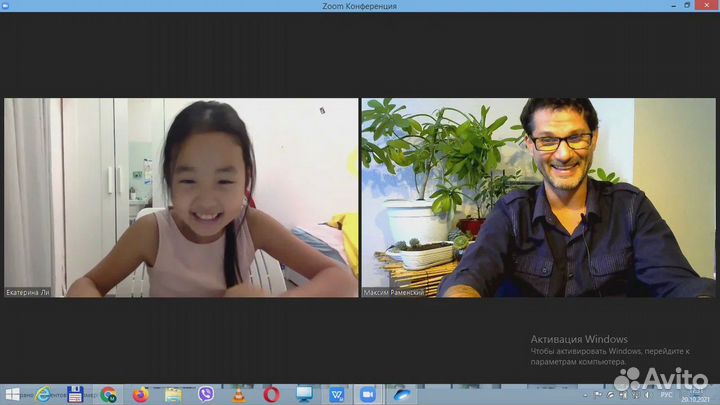
Task: Launch VLC media player cone icon
Action: pyautogui.click(x=238, y=394)
